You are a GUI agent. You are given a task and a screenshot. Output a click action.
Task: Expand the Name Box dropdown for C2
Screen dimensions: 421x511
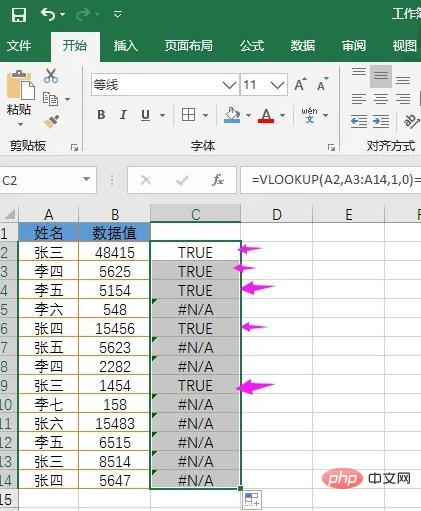click(86, 180)
